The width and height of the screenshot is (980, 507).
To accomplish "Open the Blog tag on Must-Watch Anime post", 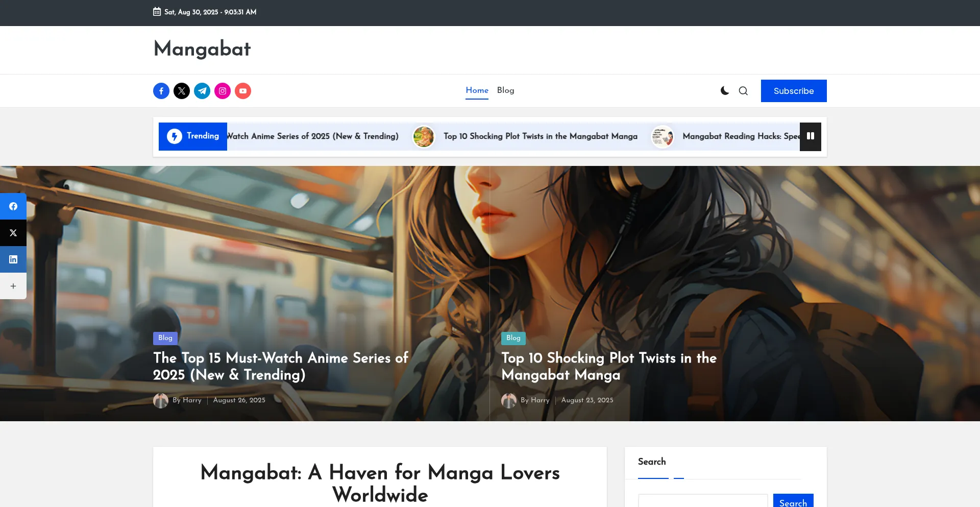I will point(165,338).
